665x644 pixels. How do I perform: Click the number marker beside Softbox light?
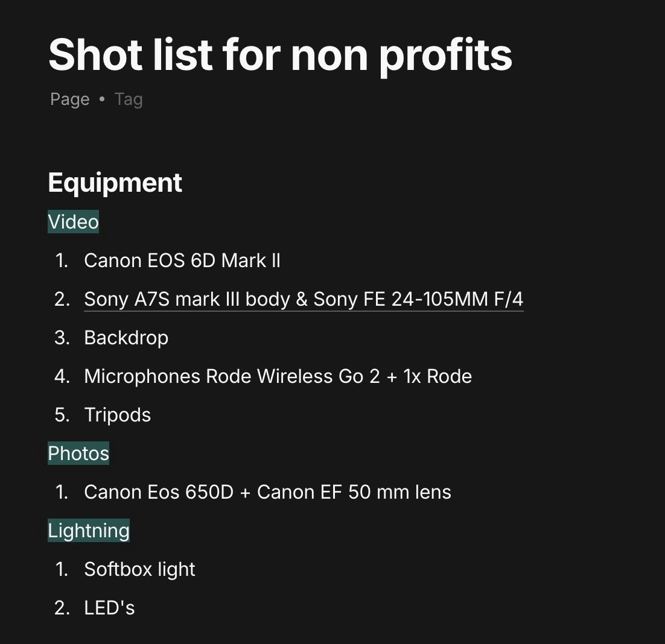pyautogui.click(x=62, y=569)
